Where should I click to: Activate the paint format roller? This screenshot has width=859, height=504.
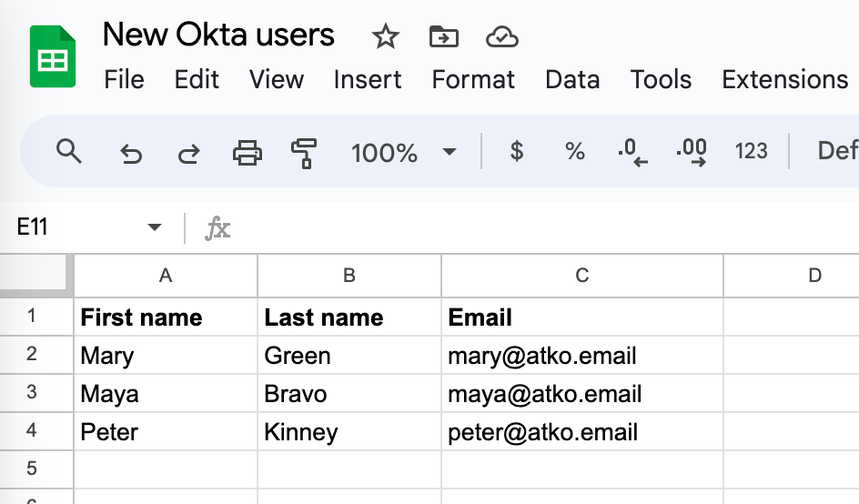304,152
